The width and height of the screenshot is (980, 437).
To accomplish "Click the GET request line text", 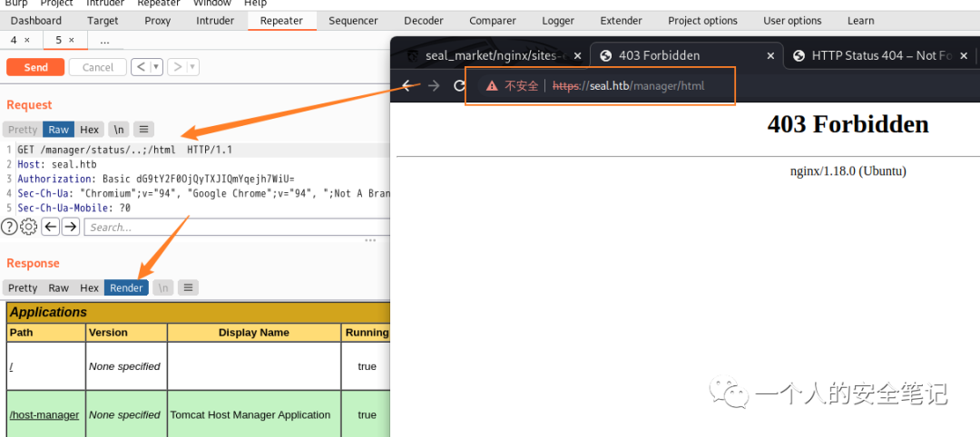I will pos(124,150).
